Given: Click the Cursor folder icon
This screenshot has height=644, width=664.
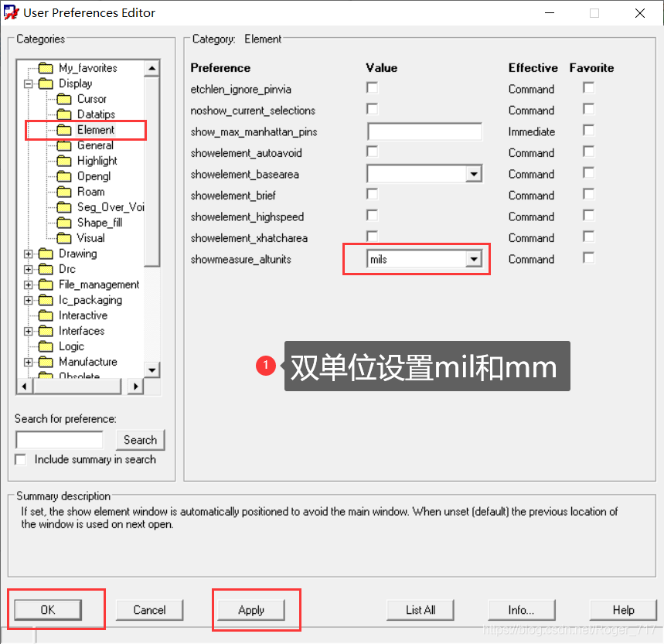Looking at the screenshot, I should [63, 99].
